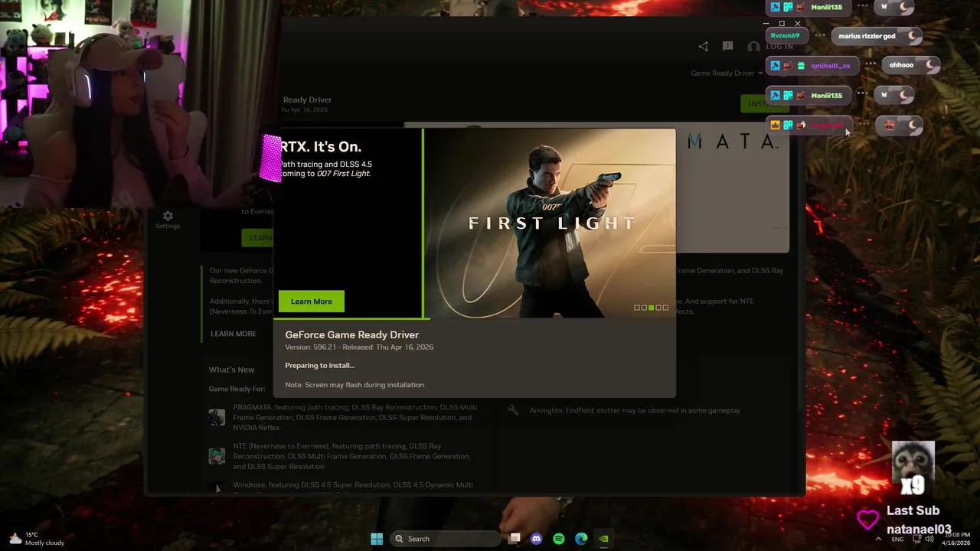Select the last carousel indicator dot
980x551 pixels.
click(665, 308)
